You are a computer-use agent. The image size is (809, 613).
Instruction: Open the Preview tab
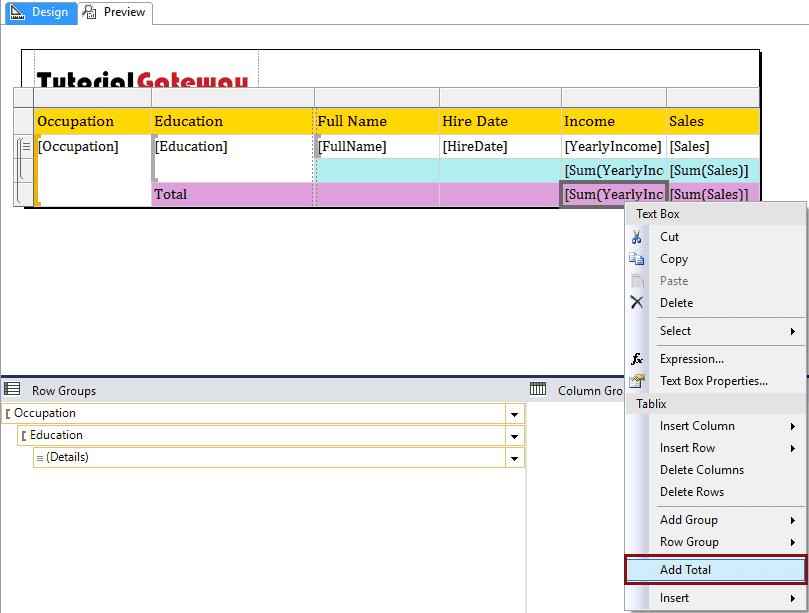[115, 12]
